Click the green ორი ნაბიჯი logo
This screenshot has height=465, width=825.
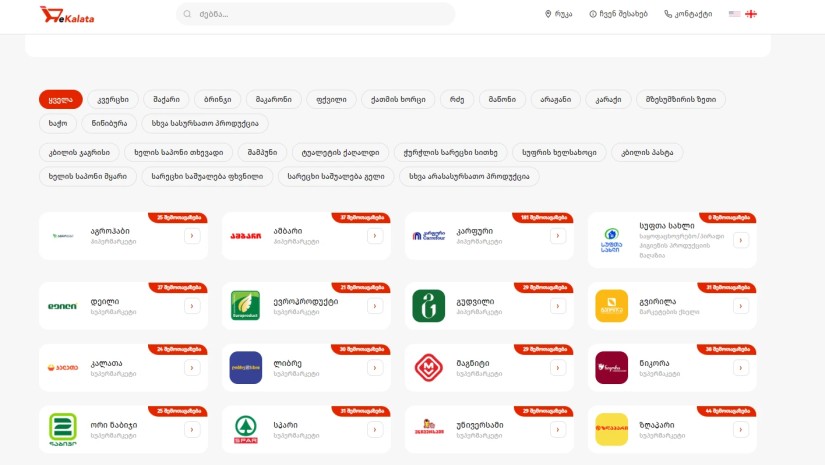coord(63,429)
